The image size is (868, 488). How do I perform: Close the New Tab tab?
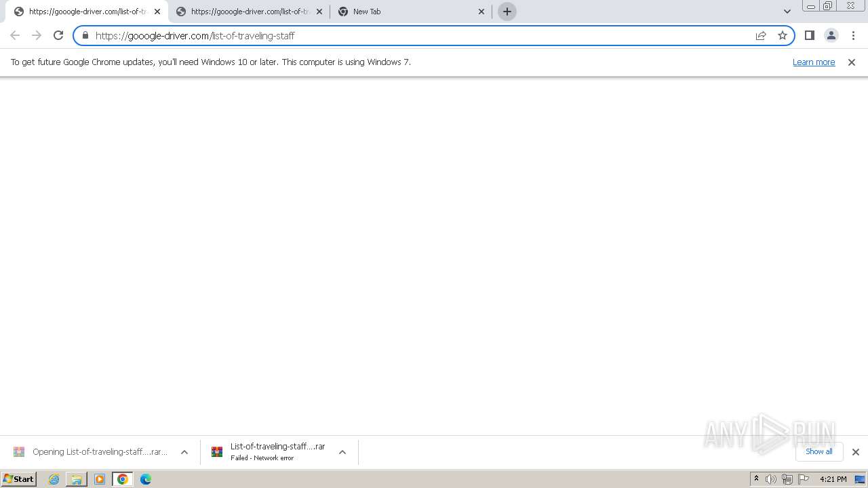pyautogui.click(x=481, y=12)
